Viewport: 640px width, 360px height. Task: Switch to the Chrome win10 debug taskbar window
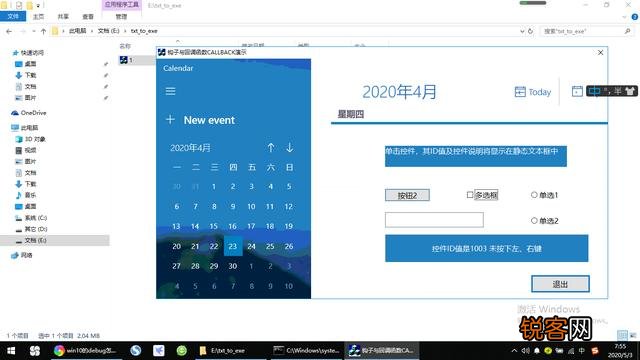pyautogui.click(x=86, y=351)
